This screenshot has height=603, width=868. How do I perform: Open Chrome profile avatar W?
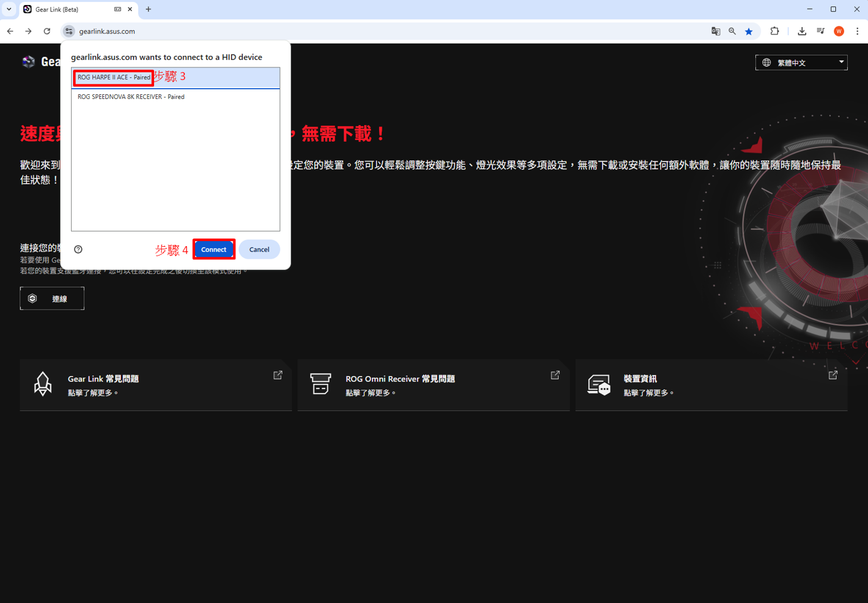click(x=839, y=31)
